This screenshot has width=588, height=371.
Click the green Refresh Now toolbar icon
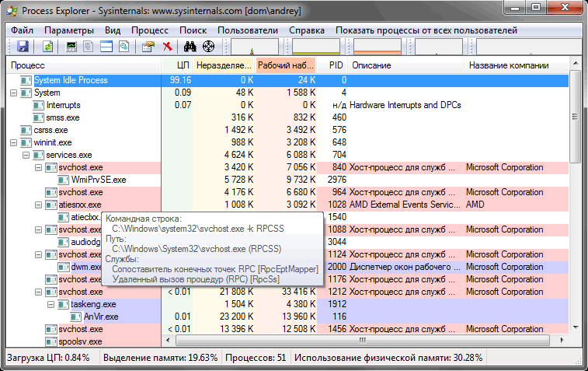coord(47,47)
